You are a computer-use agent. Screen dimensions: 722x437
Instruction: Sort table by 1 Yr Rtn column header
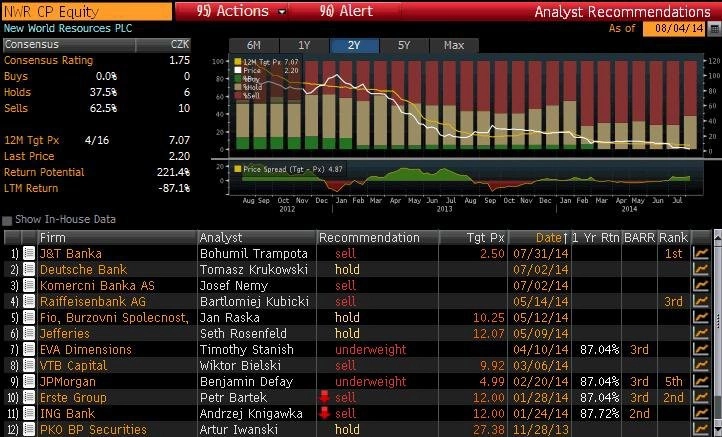click(x=596, y=238)
